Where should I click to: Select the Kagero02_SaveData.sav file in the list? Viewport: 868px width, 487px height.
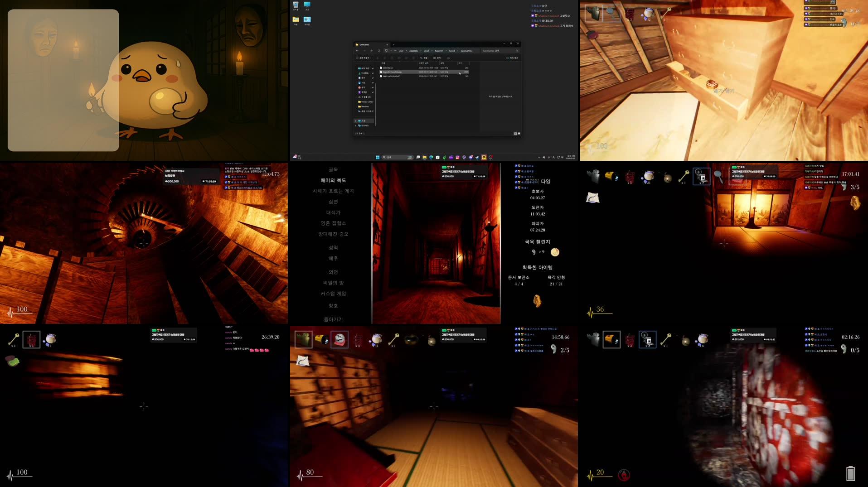tap(399, 72)
